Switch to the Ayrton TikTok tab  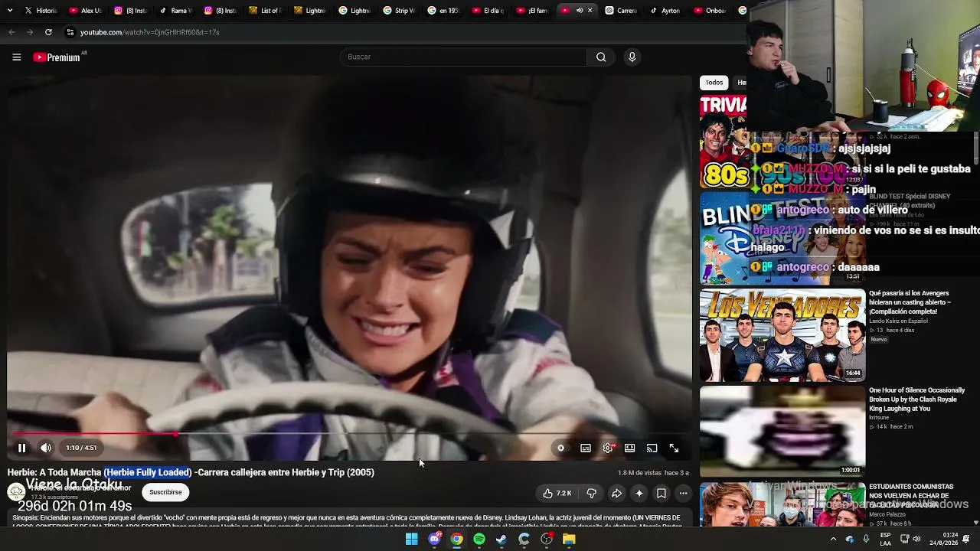coord(665,11)
